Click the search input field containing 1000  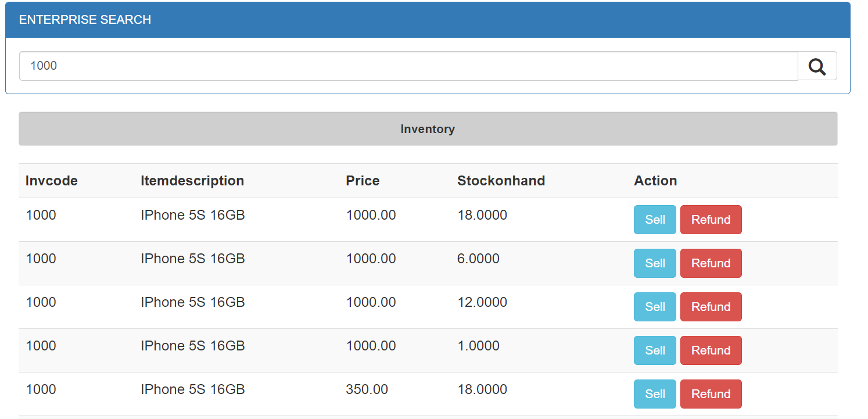coord(408,66)
